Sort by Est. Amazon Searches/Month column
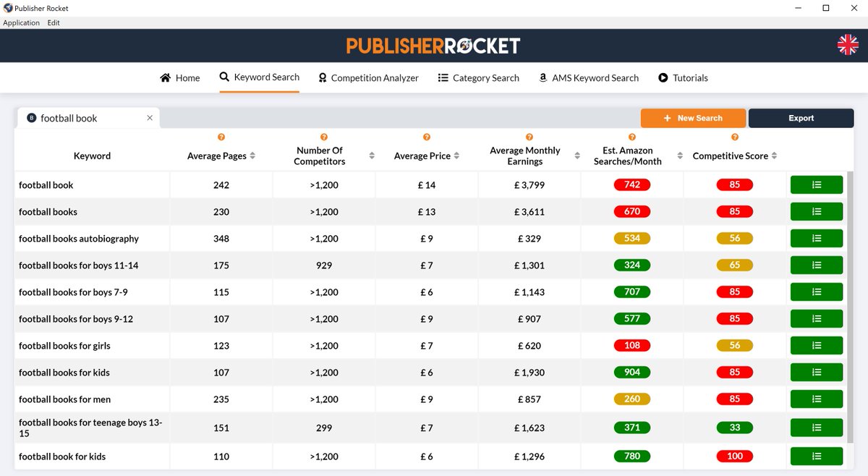The width and height of the screenshot is (868, 476). 680,156
